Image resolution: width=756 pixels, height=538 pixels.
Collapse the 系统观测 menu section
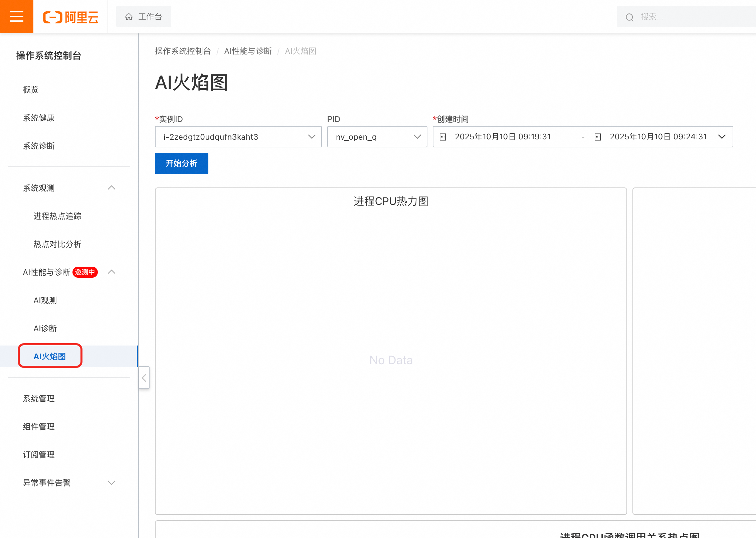(x=112, y=188)
